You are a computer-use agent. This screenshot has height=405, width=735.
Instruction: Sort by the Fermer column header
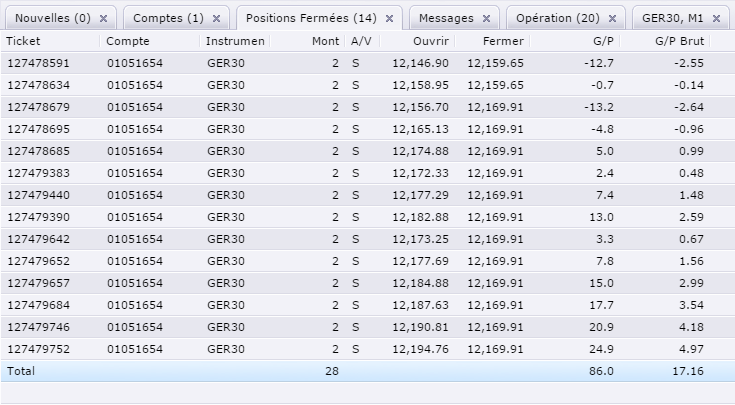click(502, 41)
